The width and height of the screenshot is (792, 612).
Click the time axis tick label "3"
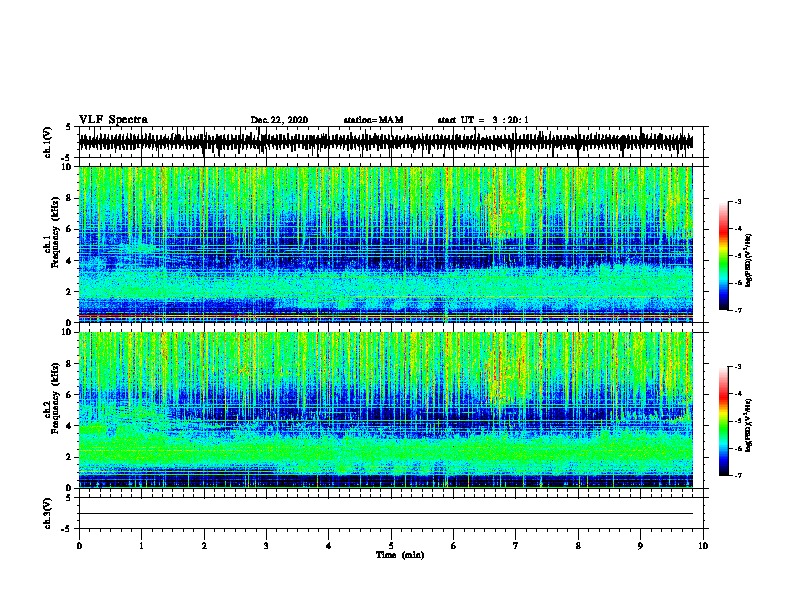[266, 545]
